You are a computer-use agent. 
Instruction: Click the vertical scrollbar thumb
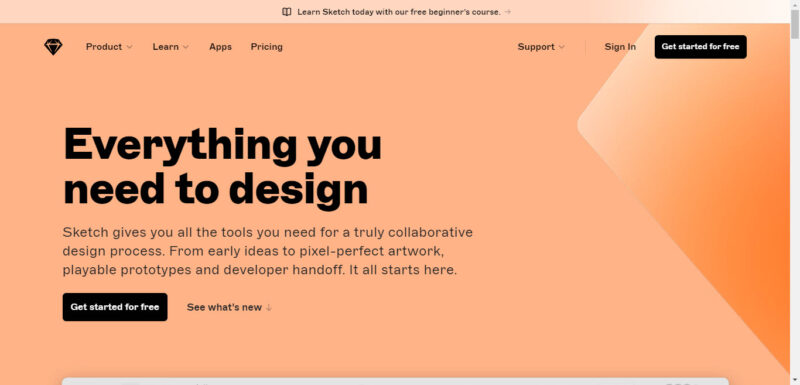pyautogui.click(x=795, y=24)
